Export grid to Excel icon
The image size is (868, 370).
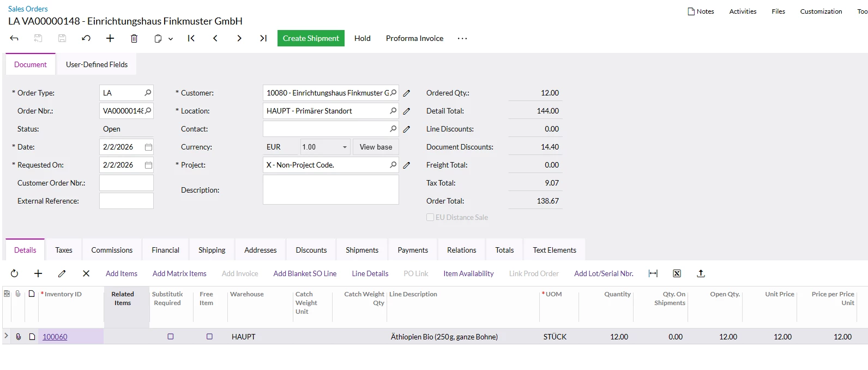tap(677, 273)
